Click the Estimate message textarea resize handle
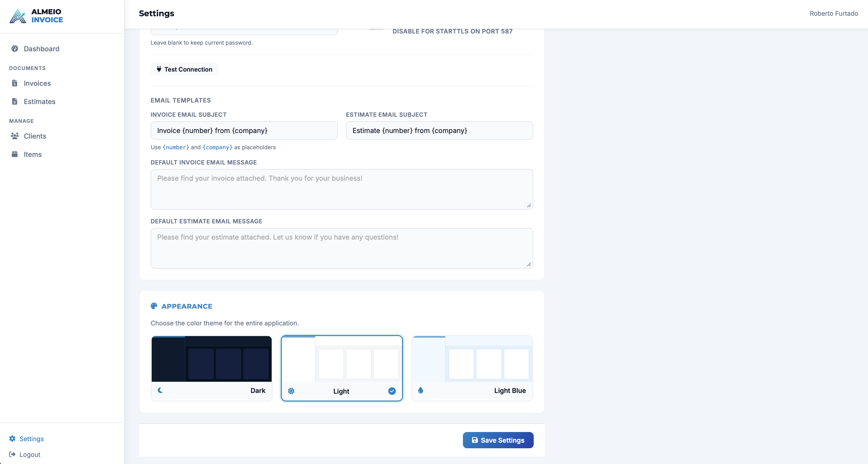Screen dimensions: 868x464 pyautogui.click(x=529, y=264)
